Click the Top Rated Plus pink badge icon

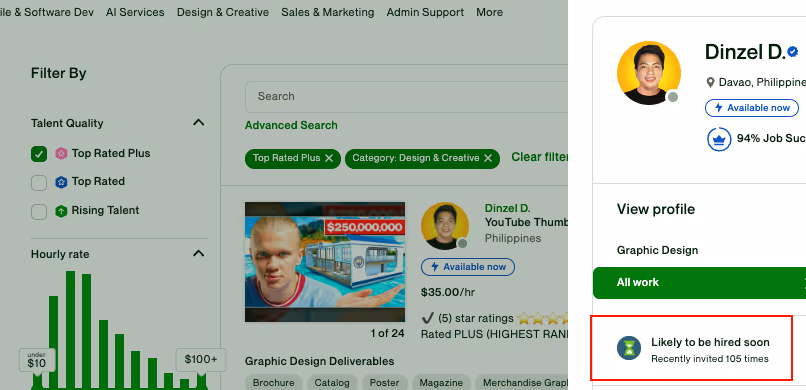click(61, 153)
